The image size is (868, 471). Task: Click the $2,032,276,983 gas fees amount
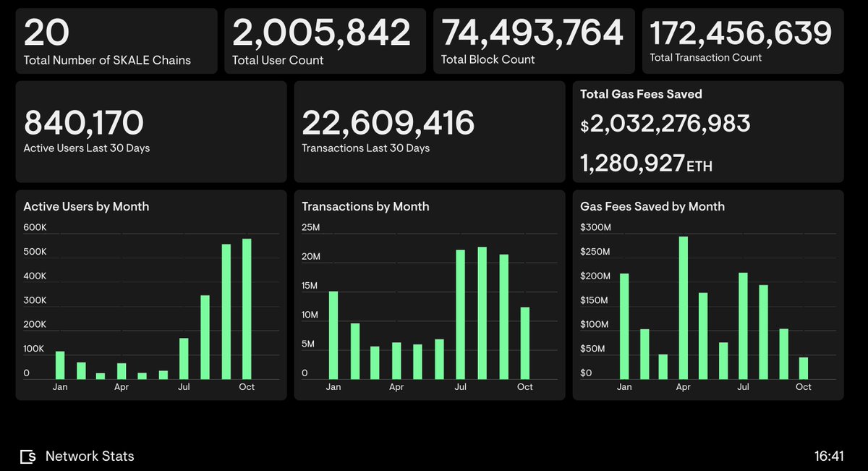[x=665, y=124]
